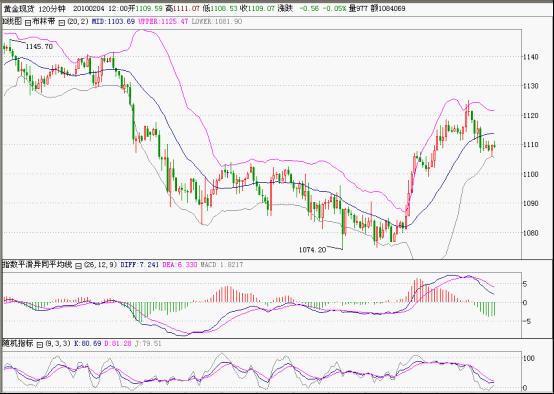This screenshot has height=394, width=554.
Task: Click the 量977 volume value
Action: point(358,8)
